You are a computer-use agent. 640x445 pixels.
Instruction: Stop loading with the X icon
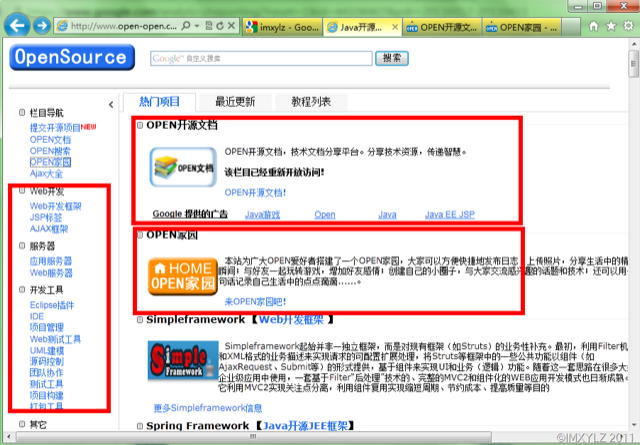pyautogui.click(x=231, y=26)
